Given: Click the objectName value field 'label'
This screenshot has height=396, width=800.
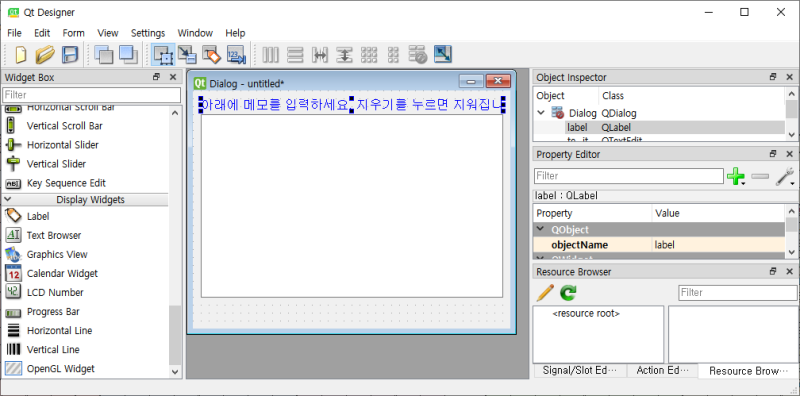Looking at the screenshot, I should coord(718,245).
